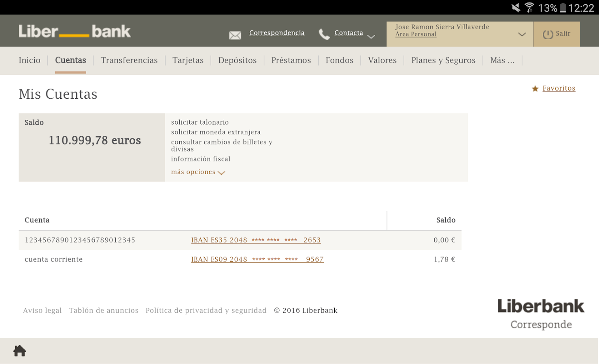Log out with the Salir button

point(557,34)
